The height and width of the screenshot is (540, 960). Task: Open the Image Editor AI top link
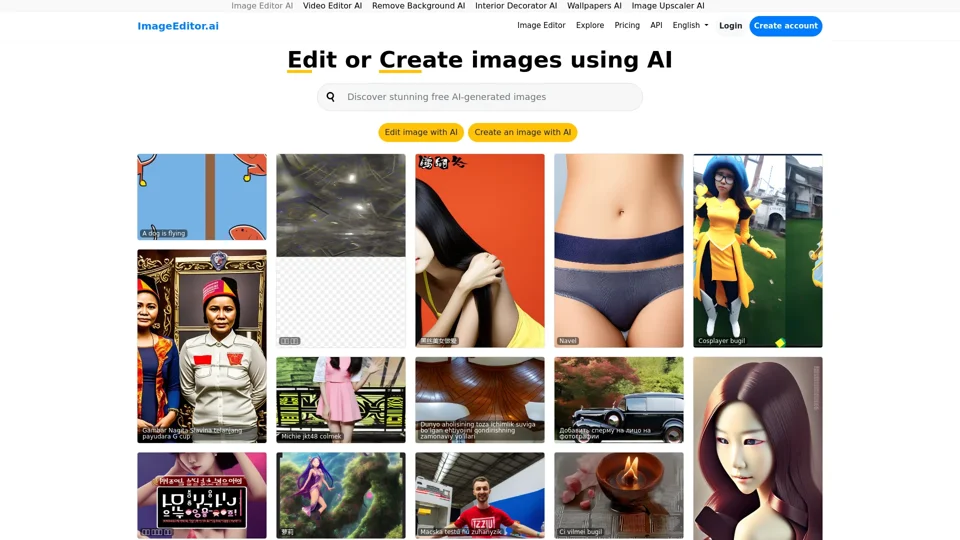click(262, 6)
